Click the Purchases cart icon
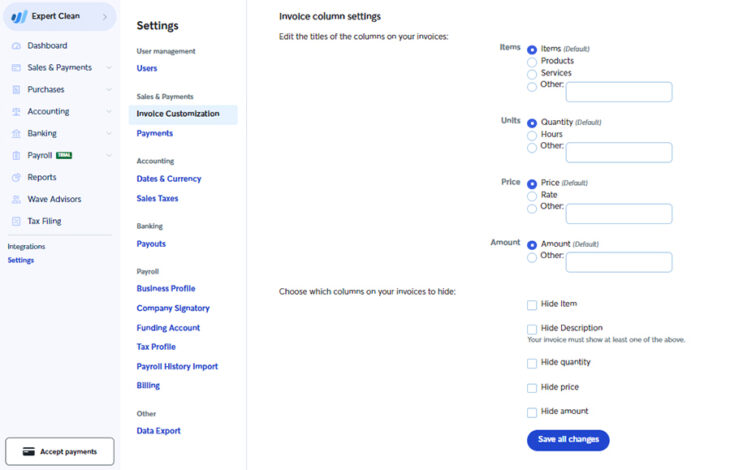Screen dimensions: 730x470 pyautogui.click(x=16, y=90)
